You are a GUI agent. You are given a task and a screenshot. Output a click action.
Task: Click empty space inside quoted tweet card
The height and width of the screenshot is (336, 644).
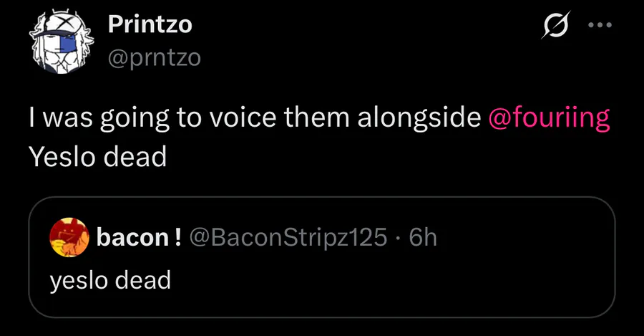(429, 283)
